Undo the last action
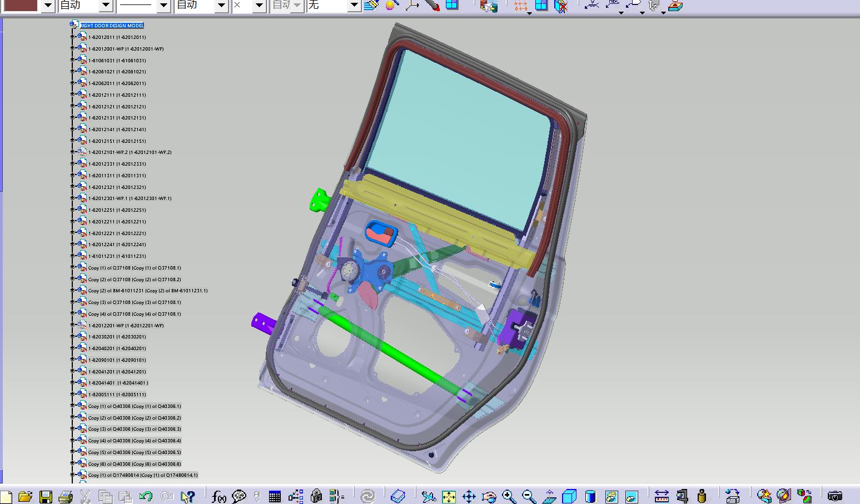This screenshot has height=504, width=860. pos(146,496)
